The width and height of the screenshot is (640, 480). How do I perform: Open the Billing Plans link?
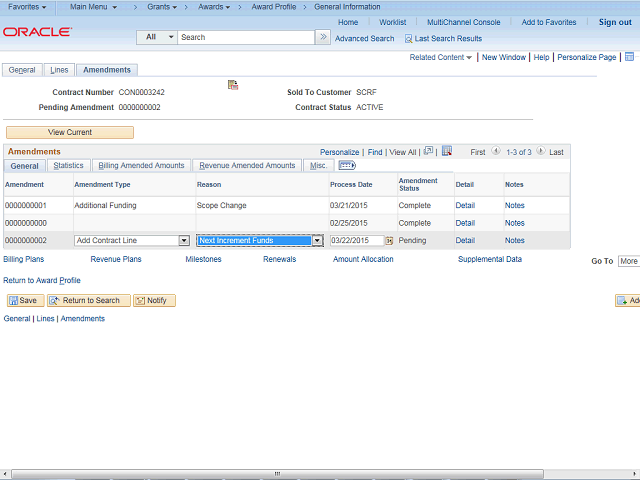(24, 259)
